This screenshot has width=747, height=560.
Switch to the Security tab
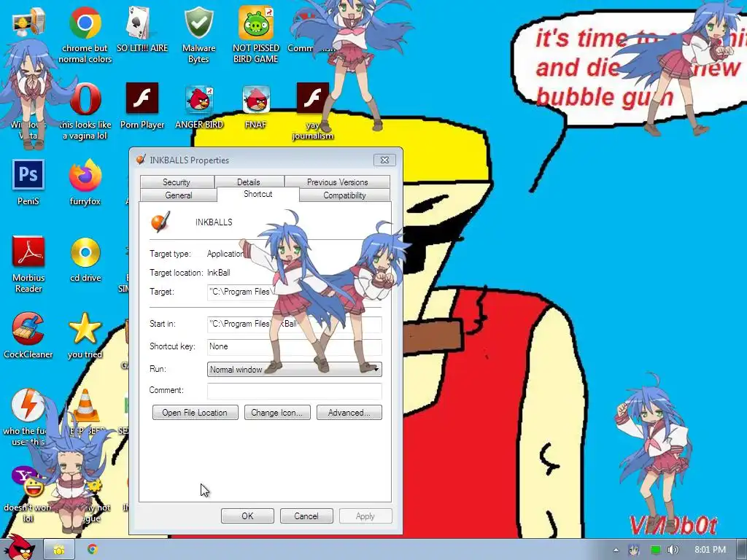[177, 182]
